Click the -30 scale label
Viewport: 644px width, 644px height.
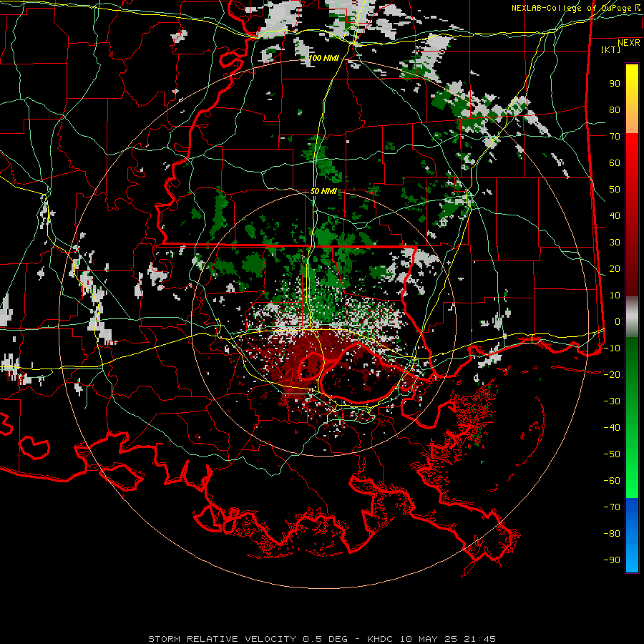[612, 401]
